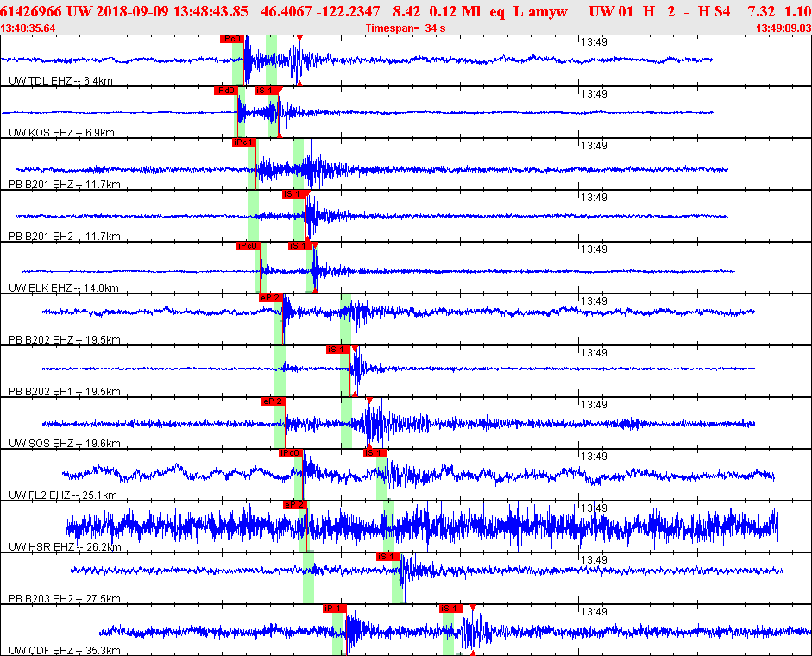The height and width of the screenshot is (656, 812).
Task: Select the eP 2 pick flag on SOS trace
Action: click(273, 401)
